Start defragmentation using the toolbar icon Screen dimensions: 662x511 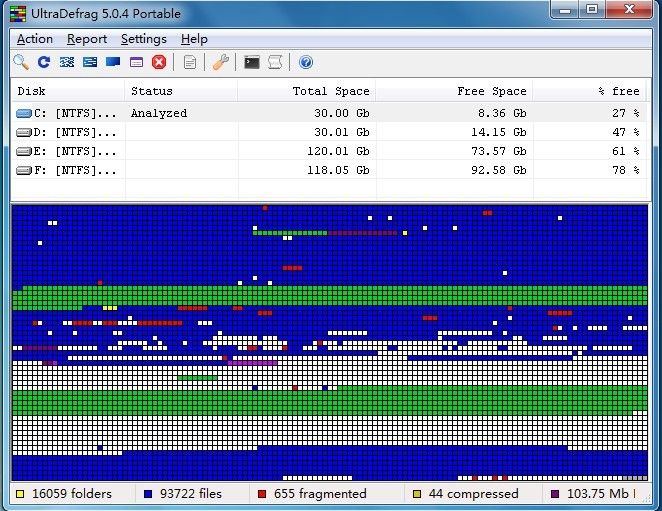click(x=67, y=62)
